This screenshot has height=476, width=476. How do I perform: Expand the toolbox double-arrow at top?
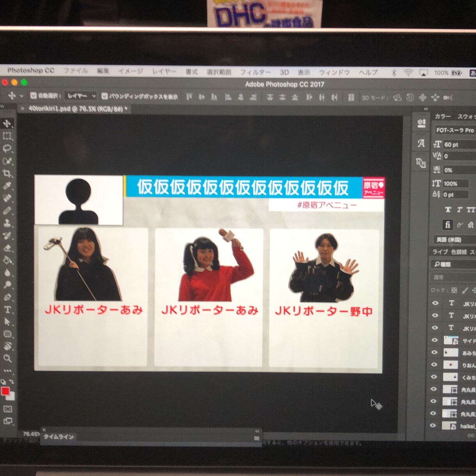click(x=2, y=106)
